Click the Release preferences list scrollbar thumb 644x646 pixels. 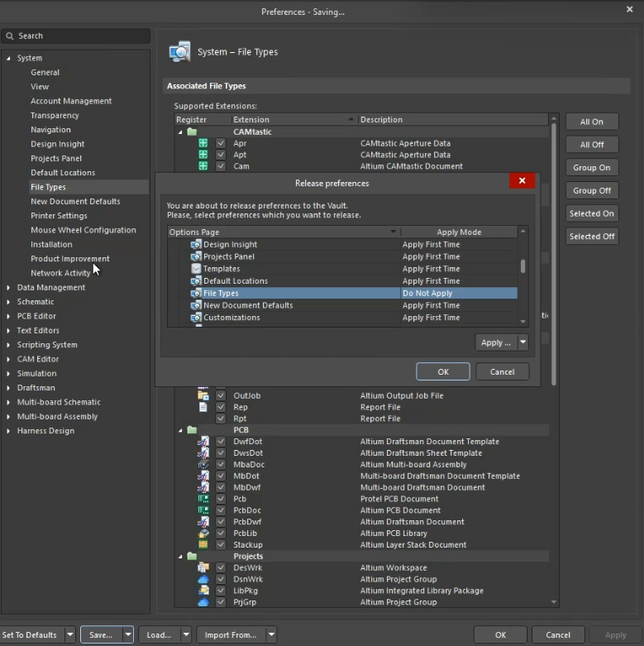coord(522,266)
